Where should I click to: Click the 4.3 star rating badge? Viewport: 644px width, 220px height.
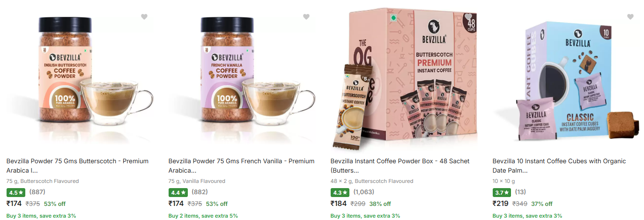click(340, 192)
